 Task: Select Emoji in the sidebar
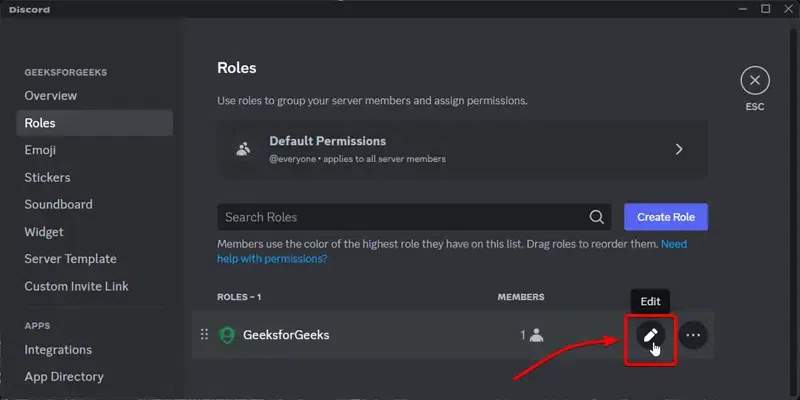tap(40, 150)
